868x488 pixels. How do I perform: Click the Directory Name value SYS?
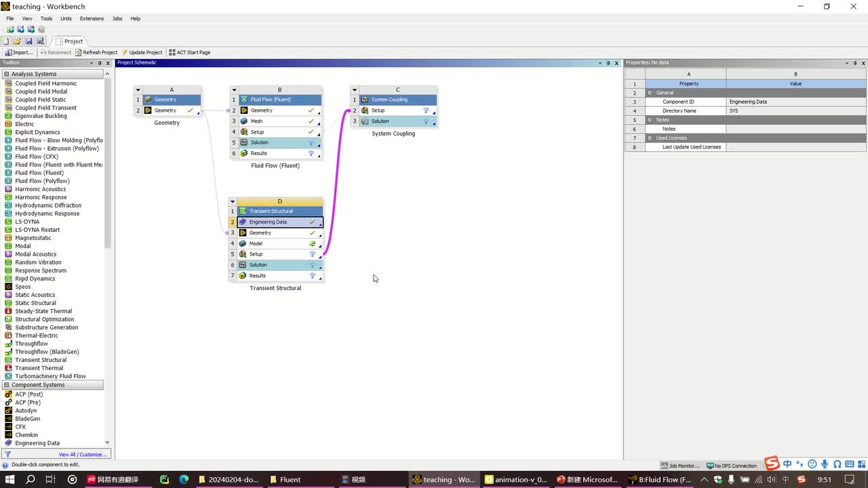(x=796, y=110)
